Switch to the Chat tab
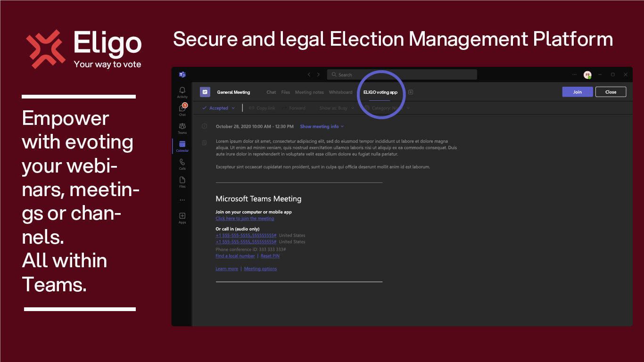Image resolution: width=644 pixels, height=362 pixels. [x=271, y=92]
